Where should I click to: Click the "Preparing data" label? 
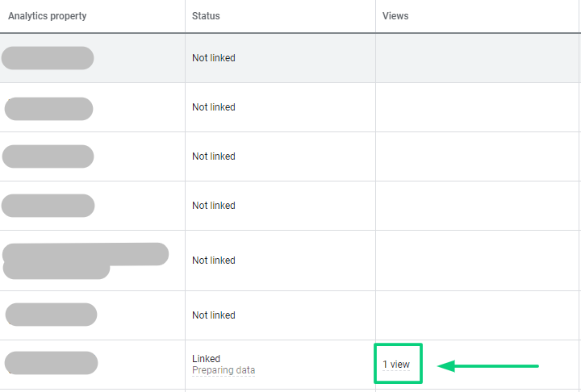tap(224, 371)
